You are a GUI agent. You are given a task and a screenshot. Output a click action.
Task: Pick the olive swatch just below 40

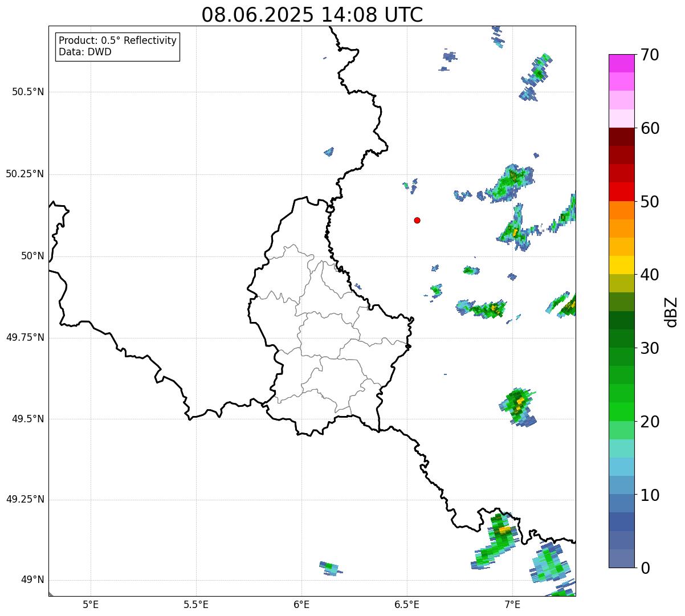[x=622, y=283]
